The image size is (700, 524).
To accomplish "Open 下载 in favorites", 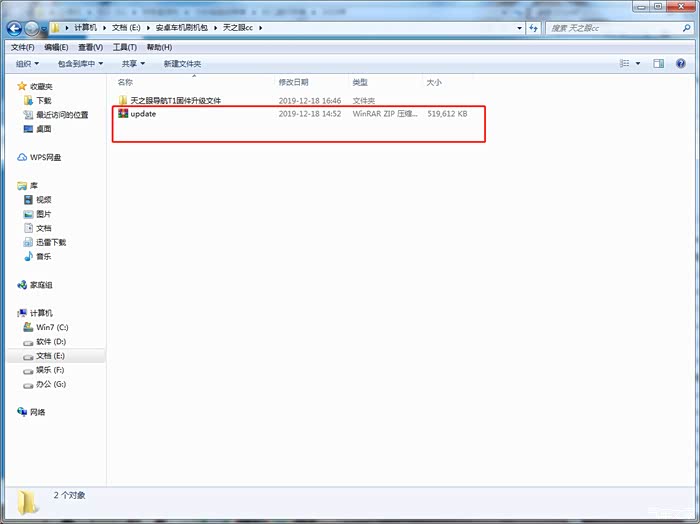I will click(44, 100).
